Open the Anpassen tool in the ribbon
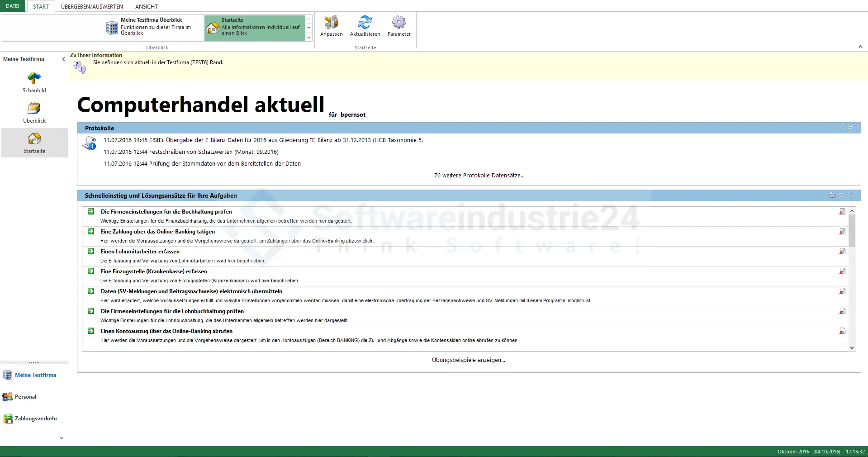Viewport: 868px width, 457px height. point(331,26)
